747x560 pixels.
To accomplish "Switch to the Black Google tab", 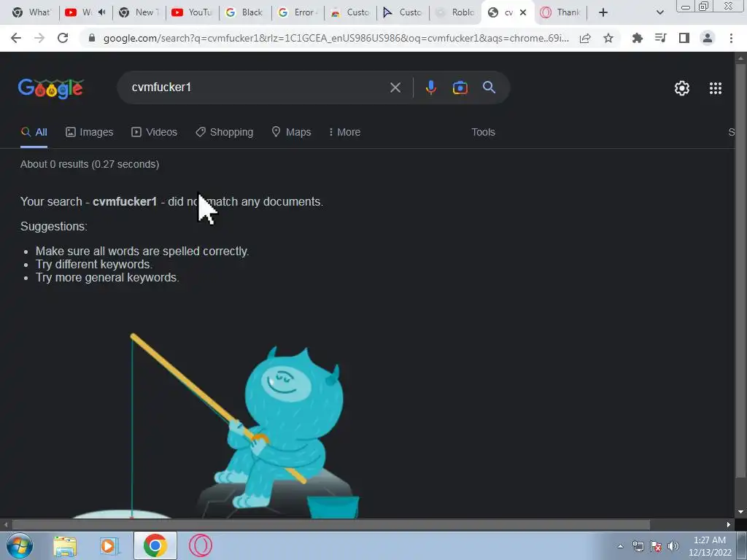I will point(245,12).
